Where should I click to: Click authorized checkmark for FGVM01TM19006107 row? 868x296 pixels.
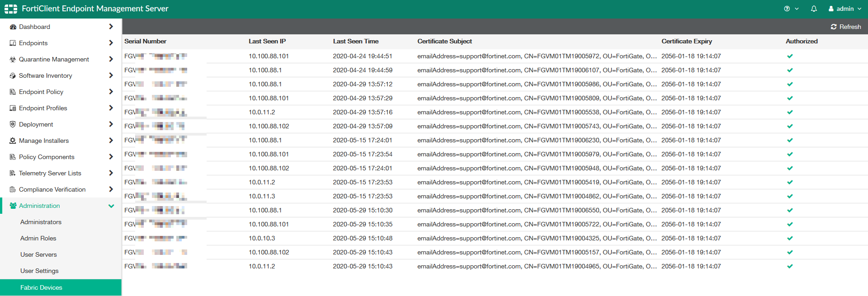pyautogui.click(x=790, y=70)
